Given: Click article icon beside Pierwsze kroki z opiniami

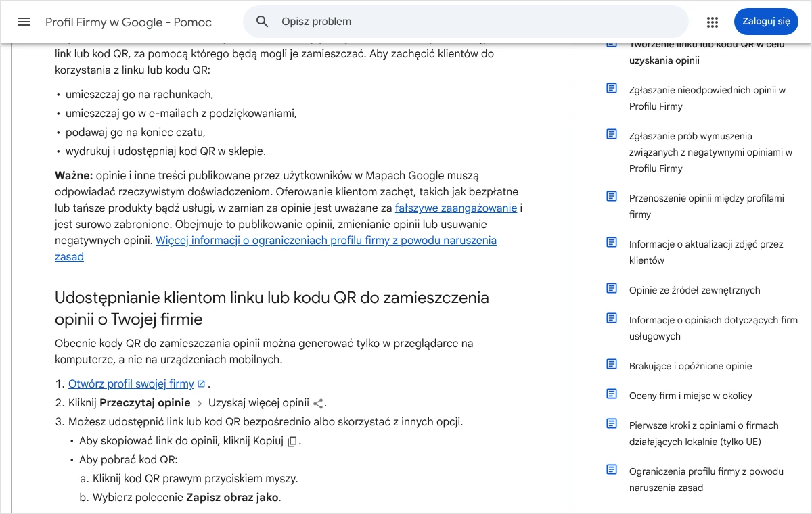Looking at the screenshot, I should [x=612, y=423].
